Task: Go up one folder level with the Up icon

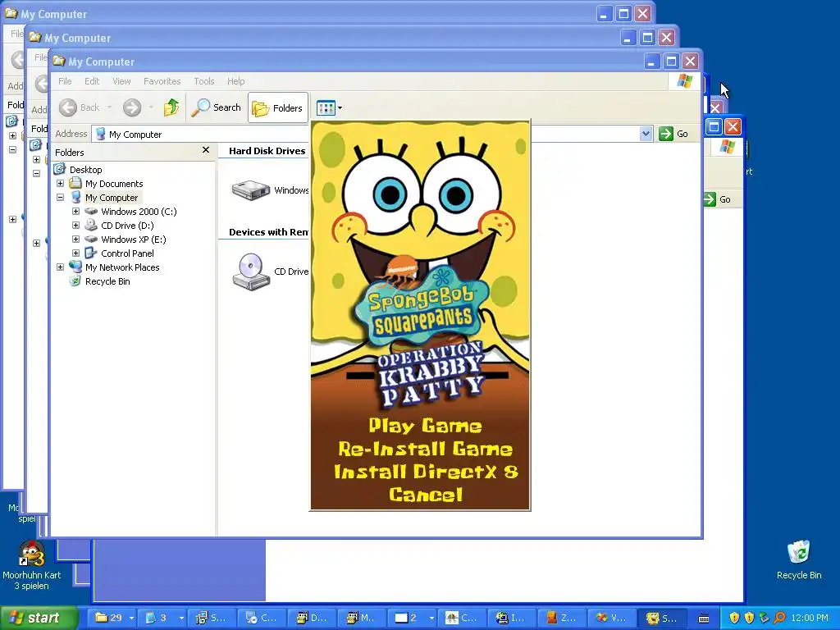Action: click(171, 107)
